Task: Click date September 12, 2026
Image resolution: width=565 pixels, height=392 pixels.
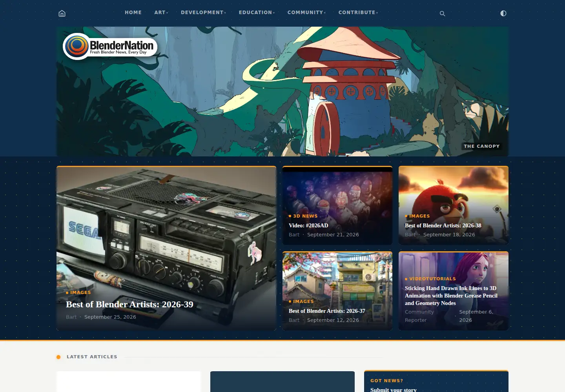Action: tap(333, 320)
